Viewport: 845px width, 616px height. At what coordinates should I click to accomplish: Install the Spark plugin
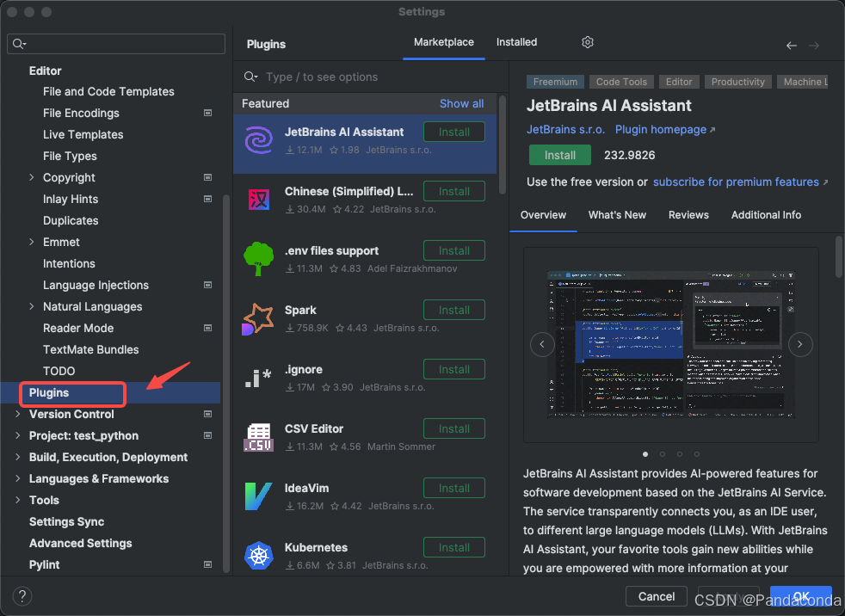[453, 310]
